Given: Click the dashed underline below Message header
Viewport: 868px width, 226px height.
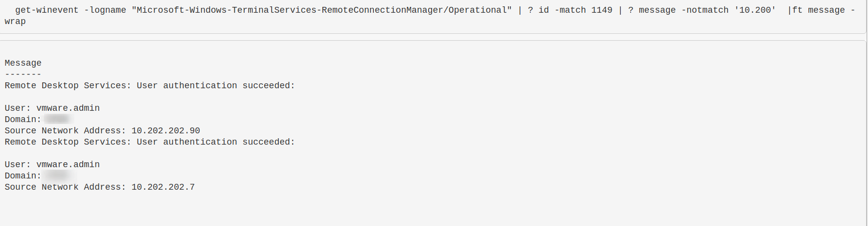Looking at the screenshot, I should [23, 75].
